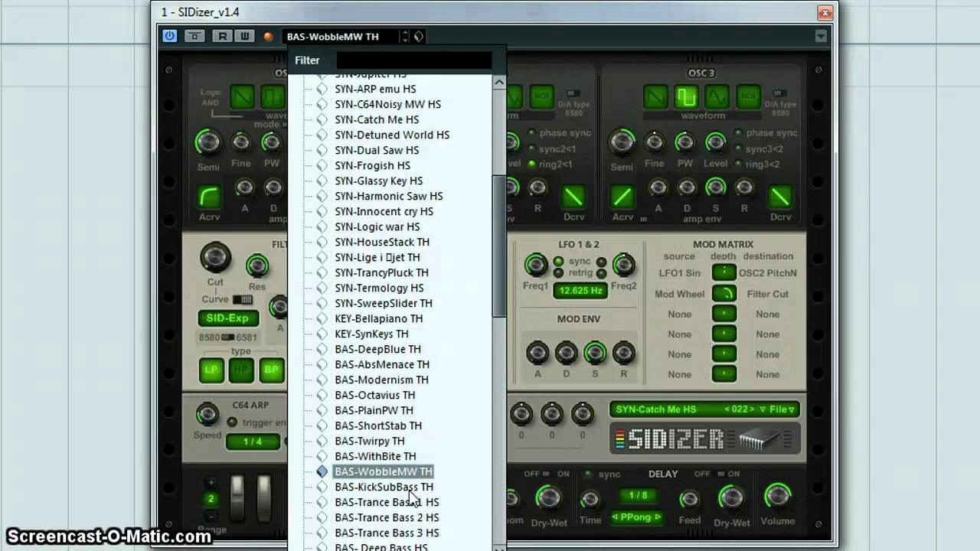Enable the low-pass LP filter type
The height and width of the screenshot is (551, 980).
212,370
